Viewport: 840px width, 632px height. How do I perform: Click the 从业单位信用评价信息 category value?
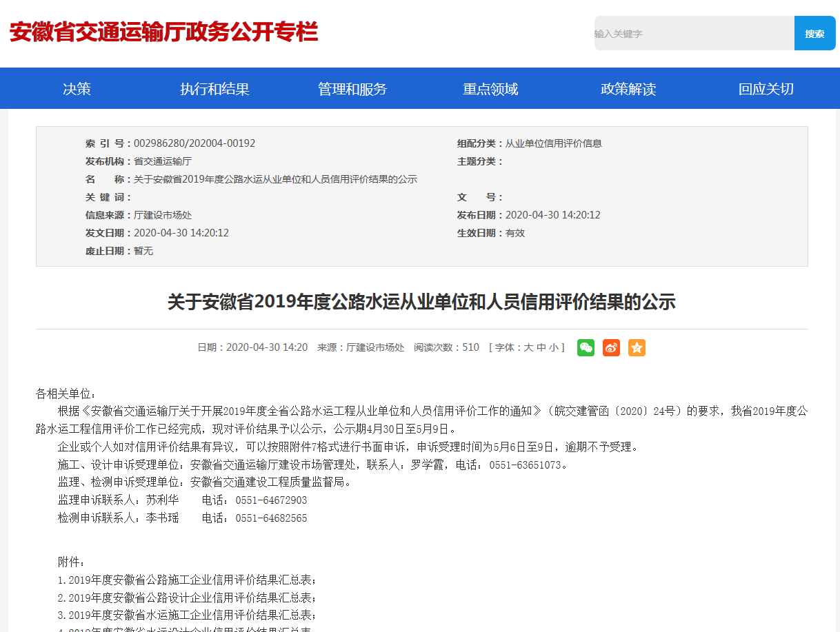tap(554, 143)
